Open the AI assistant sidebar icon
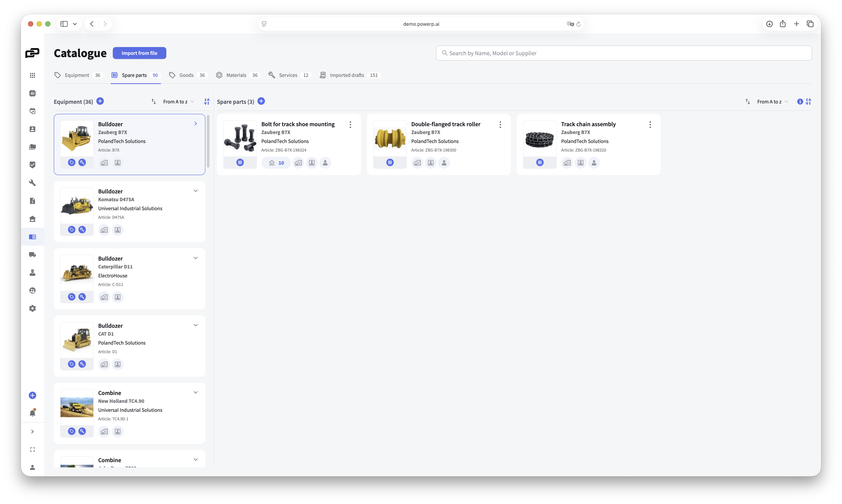The width and height of the screenshot is (842, 504). click(x=32, y=93)
